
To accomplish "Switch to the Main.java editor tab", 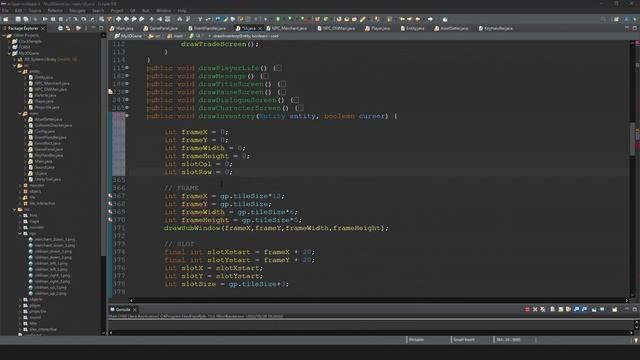I will click(x=122, y=28).
